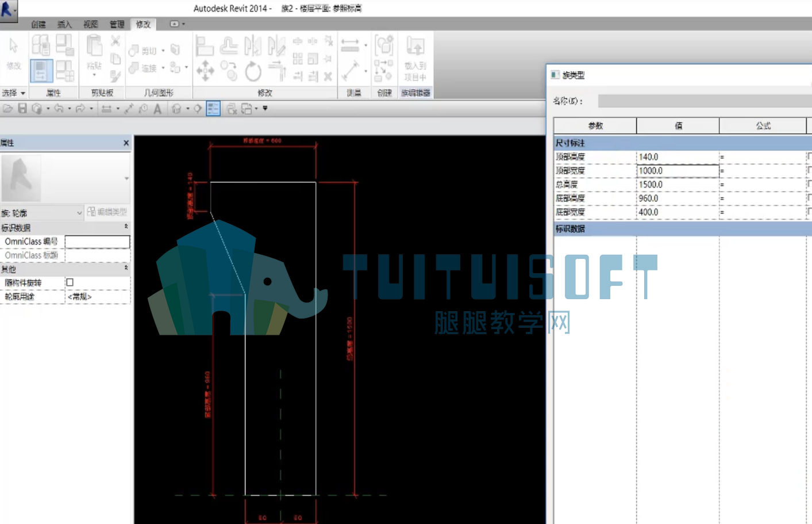Open the 创建 ribbon tab
The image size is (812, 524).
coord(39,24)
